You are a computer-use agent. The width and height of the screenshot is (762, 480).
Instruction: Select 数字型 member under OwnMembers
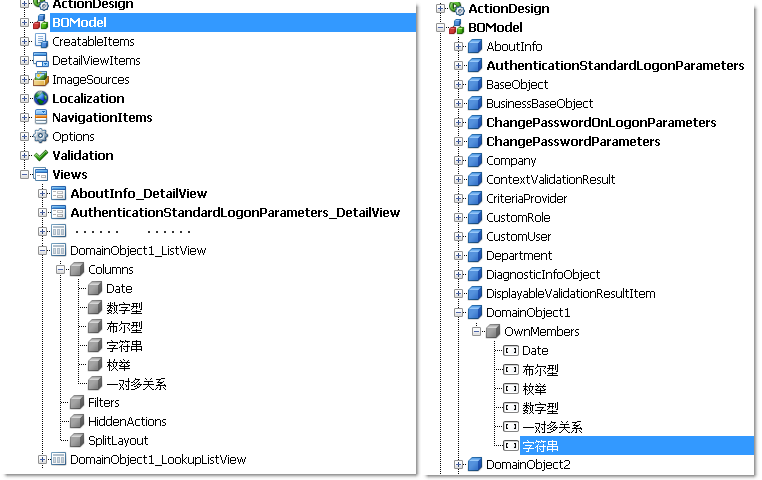click(x=540, y=408)
